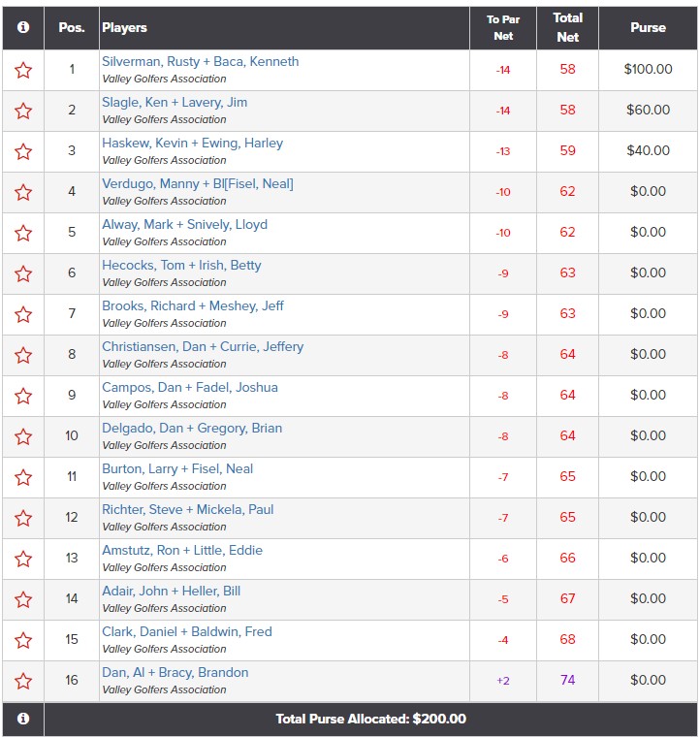
Task: Expand the Alway, Mark + Snively, Lloyd team details
Action: (x=184, y=225)
